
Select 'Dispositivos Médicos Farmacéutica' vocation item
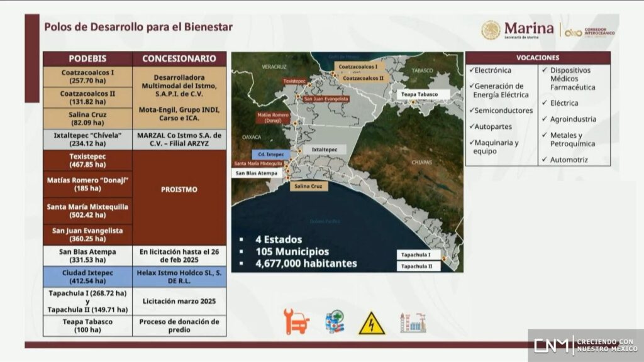click(569, 79)
